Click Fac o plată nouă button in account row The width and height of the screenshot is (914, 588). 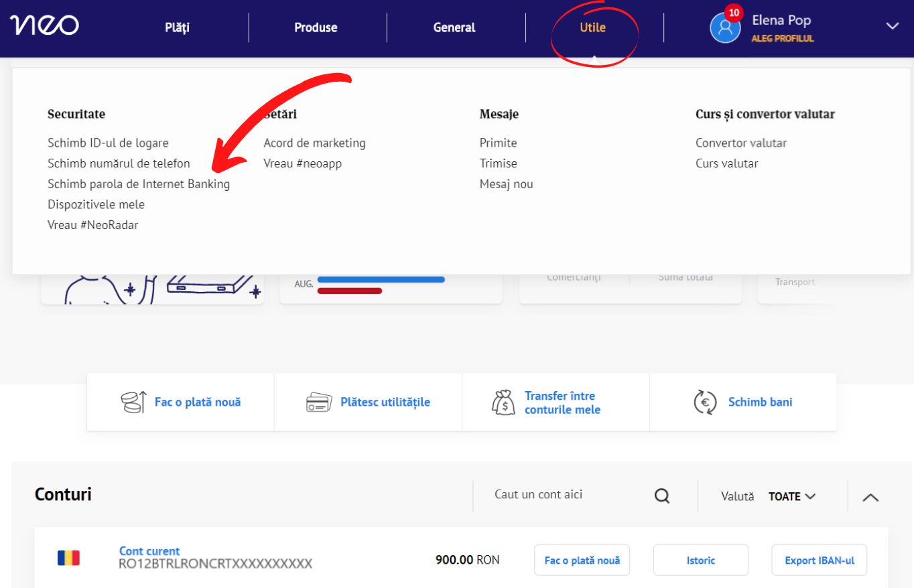(582, 561)
